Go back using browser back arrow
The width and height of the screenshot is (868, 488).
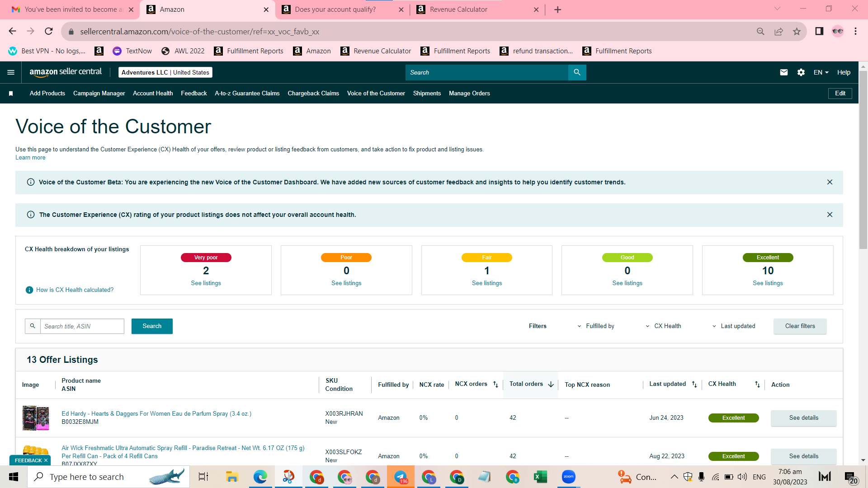coord(12,31)
